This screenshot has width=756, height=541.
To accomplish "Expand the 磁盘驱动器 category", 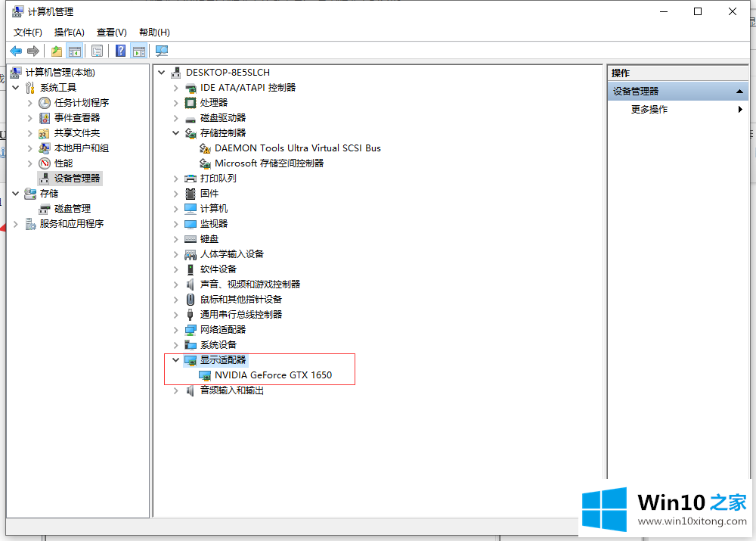I will [x=176, y=118].
